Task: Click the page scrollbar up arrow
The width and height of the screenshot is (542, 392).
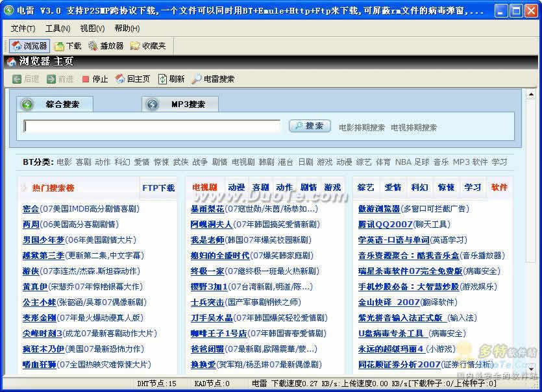Action: coord(530,93)
